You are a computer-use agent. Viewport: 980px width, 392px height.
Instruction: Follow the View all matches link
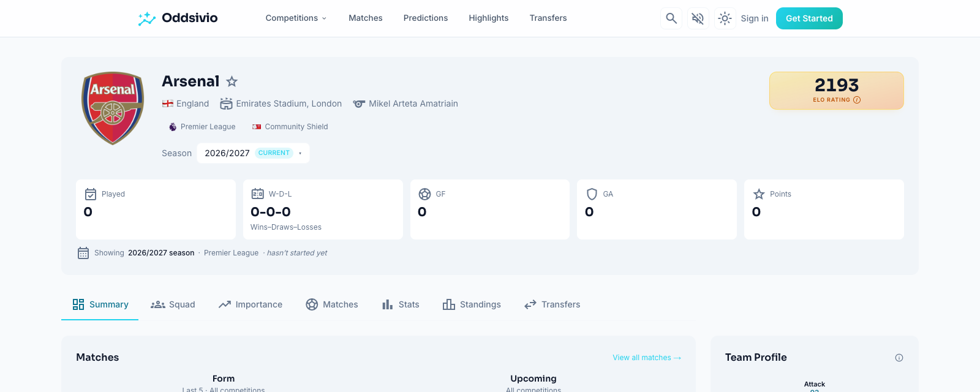pos(647,358)
